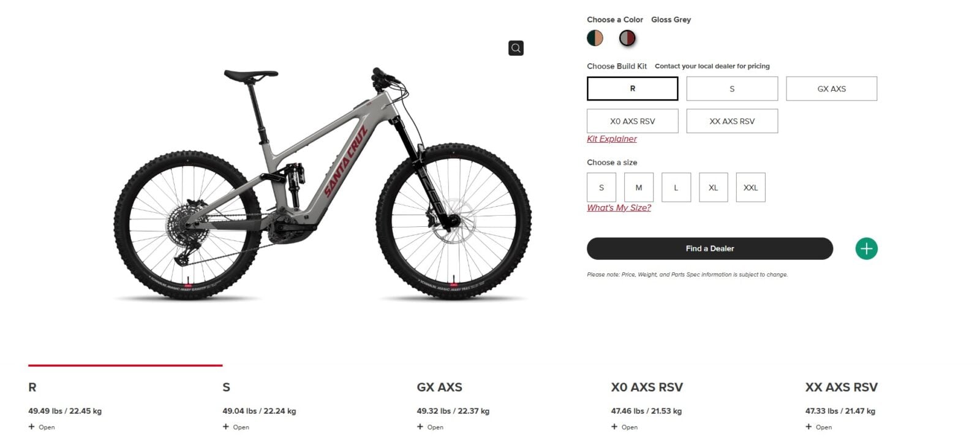Image resolution: width=980 pixels, height=439 pixels.
Task: Choose the R build kit
Action: point(632,88)
